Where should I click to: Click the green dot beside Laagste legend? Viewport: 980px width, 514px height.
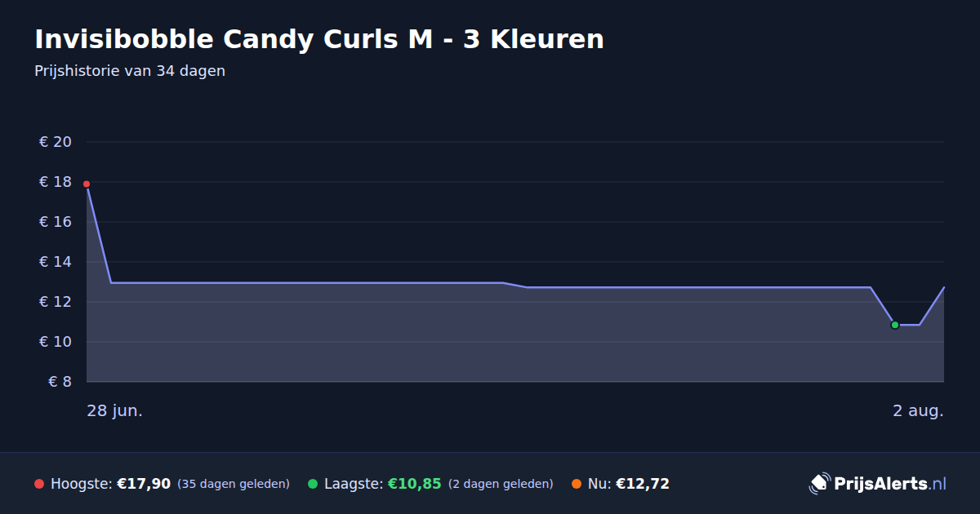coord(313,484)
